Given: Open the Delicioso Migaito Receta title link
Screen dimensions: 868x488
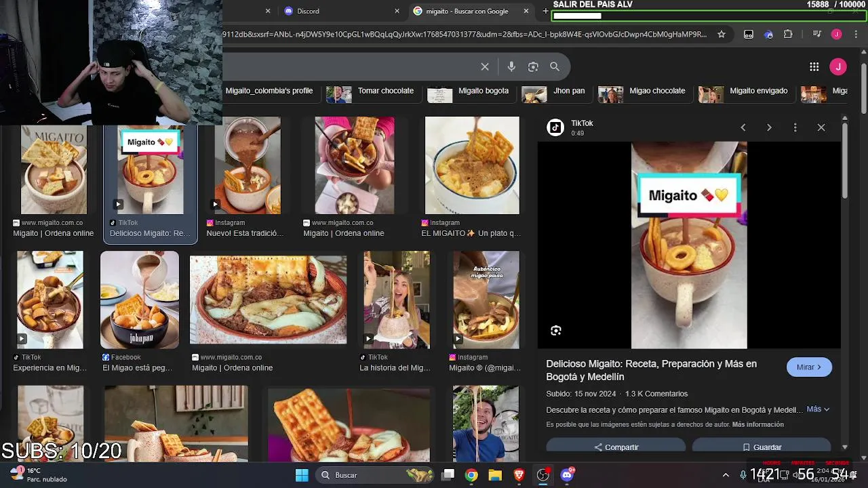Looking at the screenshot, I should point(651,370).
